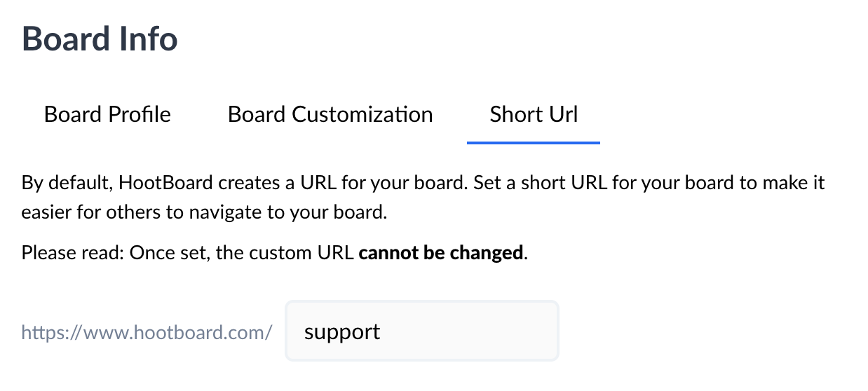This screenshot has width=868, height=391.
Task: Click the word "support" in the field
Action: (342, 332)
